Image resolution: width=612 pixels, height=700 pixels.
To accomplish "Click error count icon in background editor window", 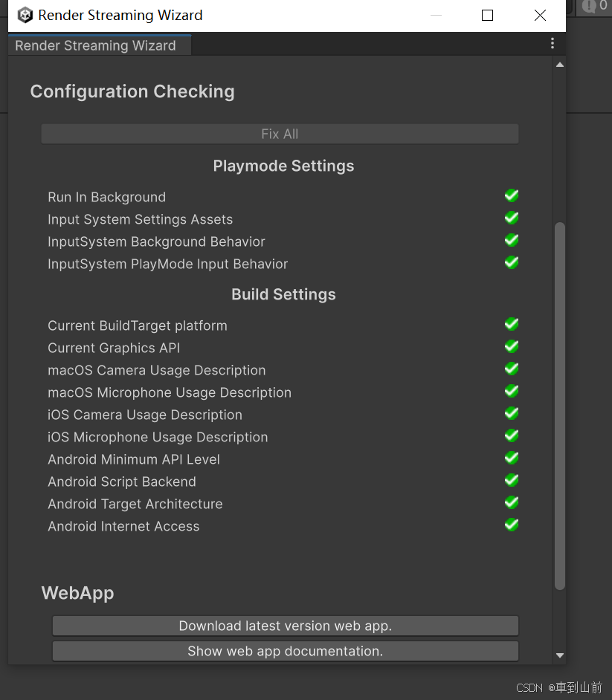I will click(589, 6).
